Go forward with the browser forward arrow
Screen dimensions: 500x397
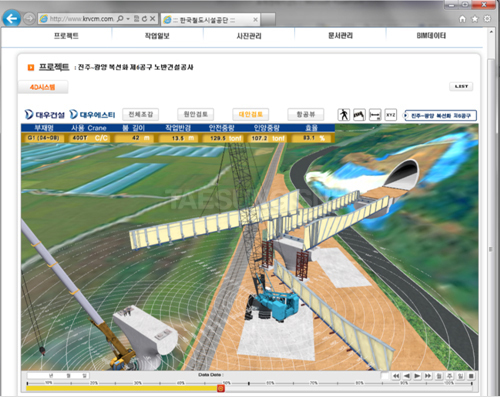[29, 19]
